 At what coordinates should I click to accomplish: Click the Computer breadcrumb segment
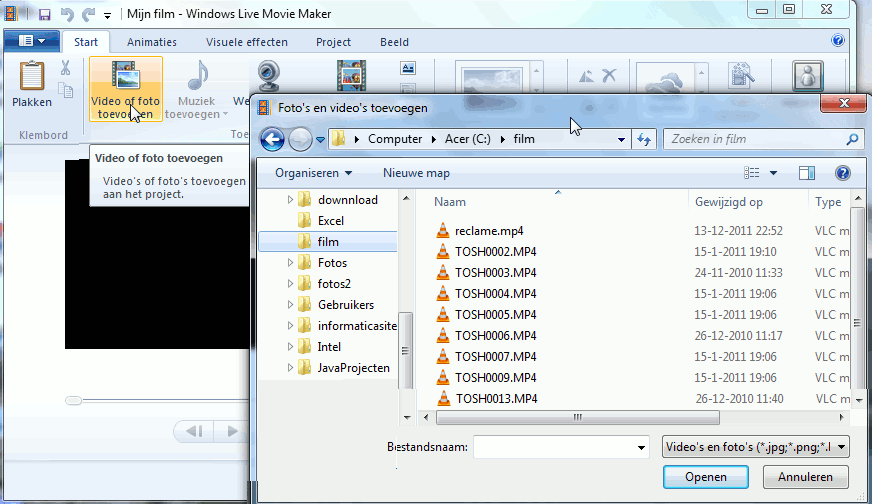(395, 139)
